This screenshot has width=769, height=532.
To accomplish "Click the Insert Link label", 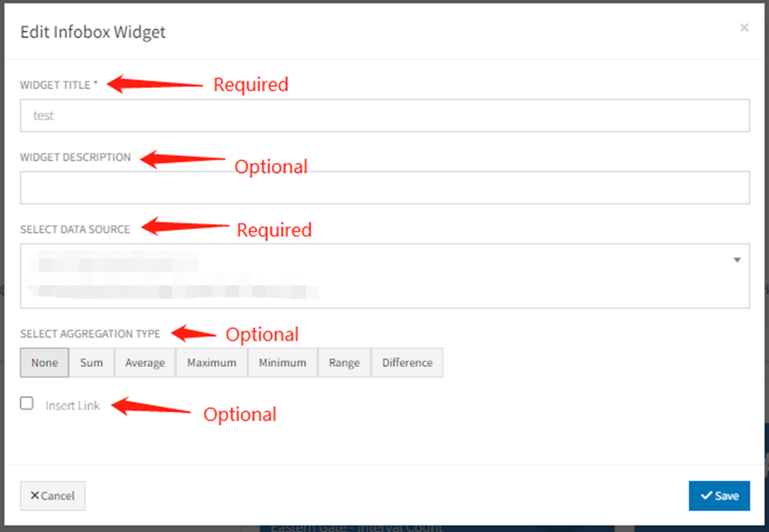I will 73,405.
